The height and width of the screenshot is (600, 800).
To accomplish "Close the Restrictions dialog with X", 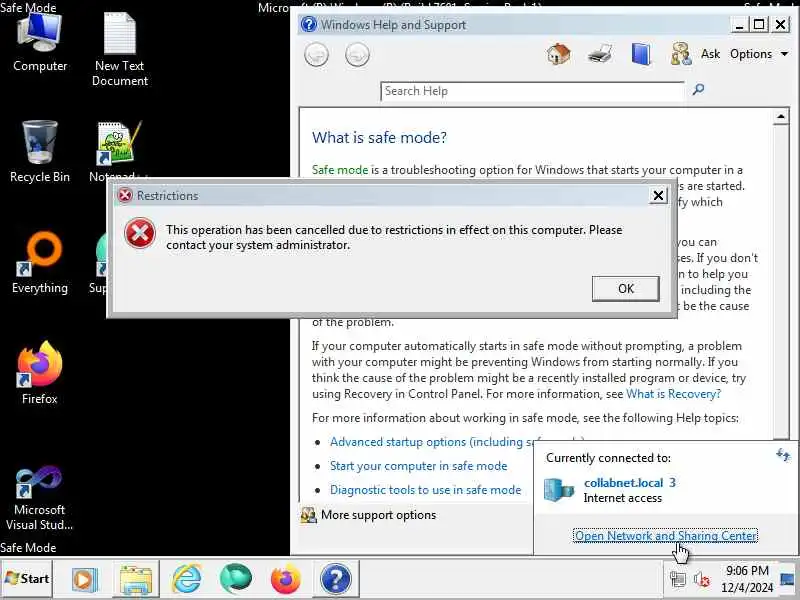I will [658, 195].
